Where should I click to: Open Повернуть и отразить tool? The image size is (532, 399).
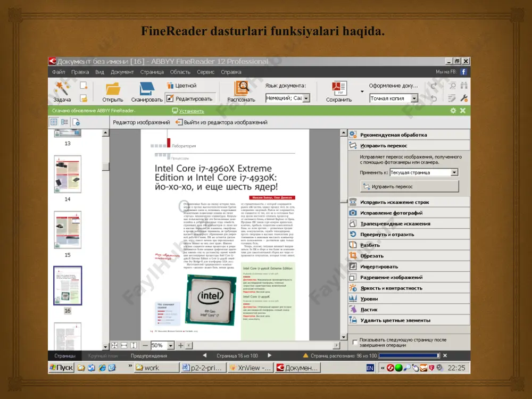tap(409, 235)
